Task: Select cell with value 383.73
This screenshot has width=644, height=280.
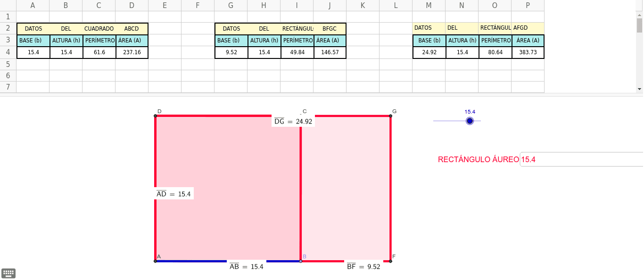Action: (528, 52)
